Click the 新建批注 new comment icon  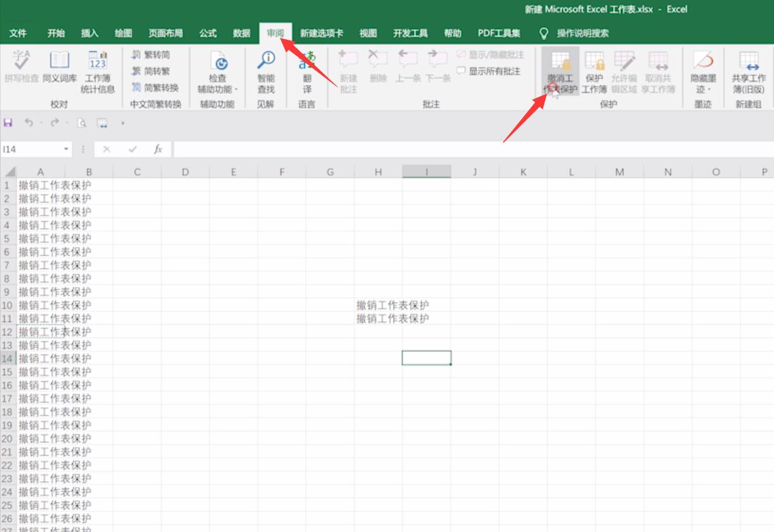pyautogui.click(x=348, y=61)
